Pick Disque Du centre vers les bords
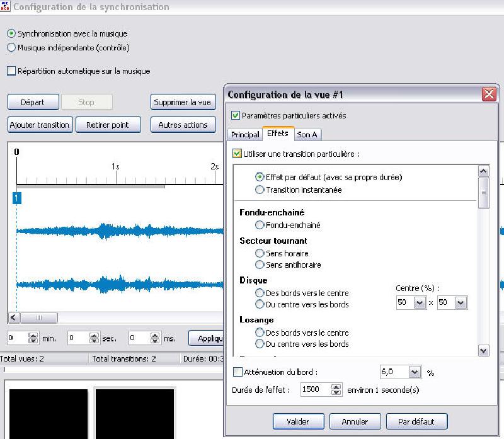 (260, 304)
